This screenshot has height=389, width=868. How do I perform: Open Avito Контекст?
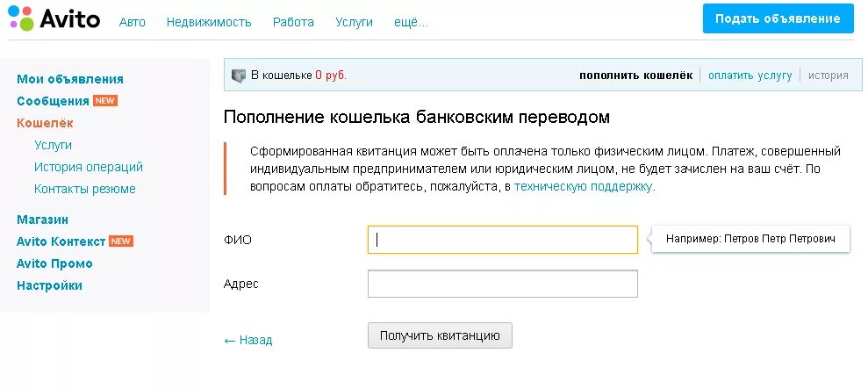pos(61,241)
